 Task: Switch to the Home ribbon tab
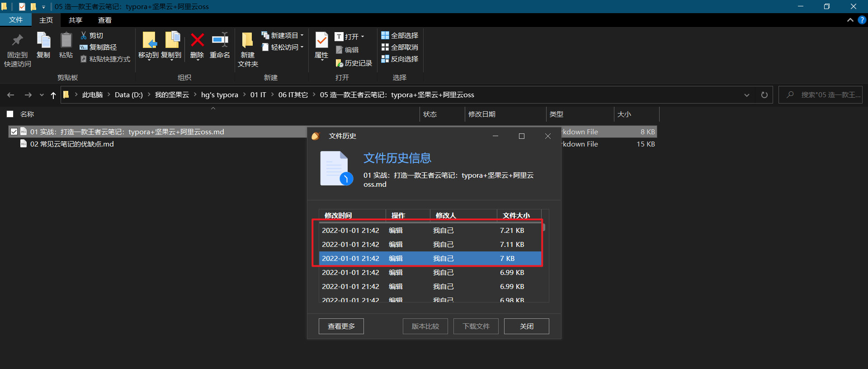click(46, 20)
